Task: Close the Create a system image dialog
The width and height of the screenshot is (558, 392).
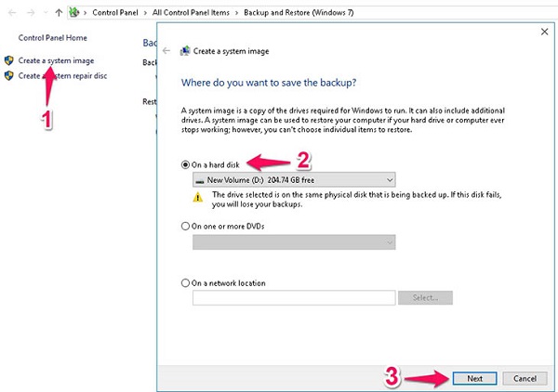Action: pos(543,31)
